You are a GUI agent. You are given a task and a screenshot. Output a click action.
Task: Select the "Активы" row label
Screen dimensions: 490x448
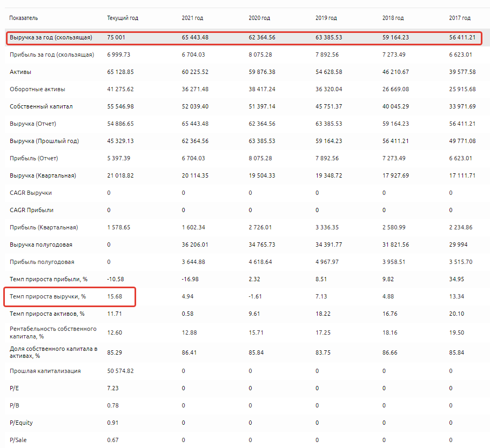(x=19, y=72)
